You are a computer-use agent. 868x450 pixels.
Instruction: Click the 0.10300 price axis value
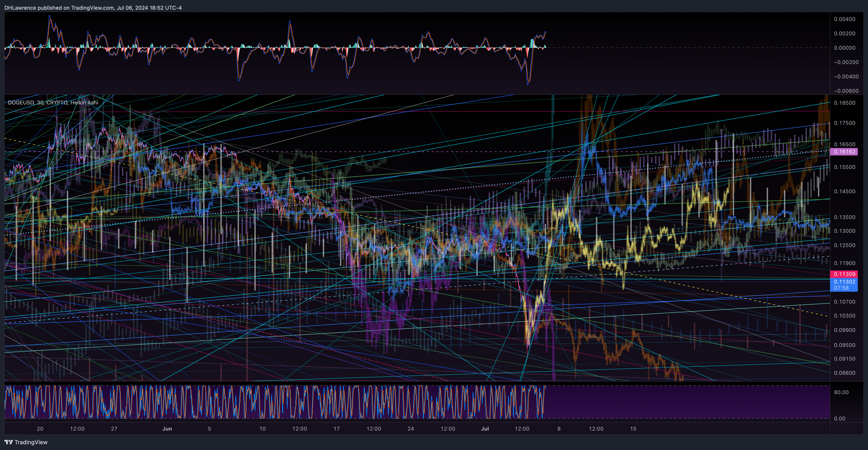844,316
